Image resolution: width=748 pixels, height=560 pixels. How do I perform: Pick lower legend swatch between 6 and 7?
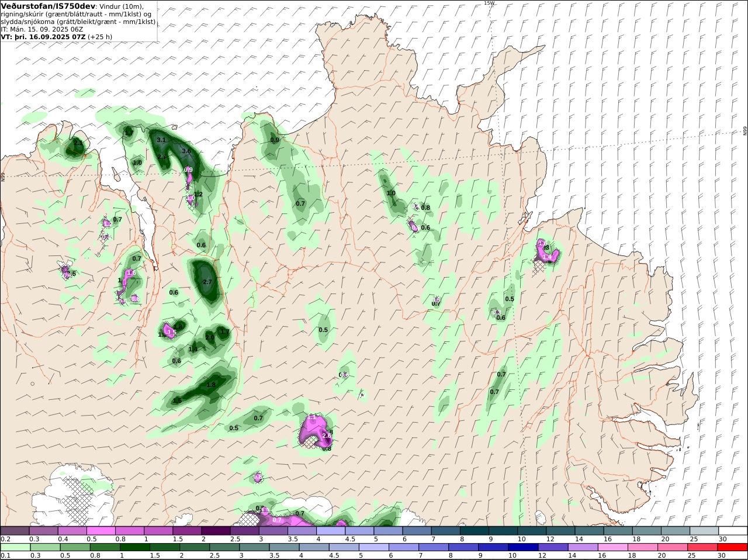coord(404,547)
